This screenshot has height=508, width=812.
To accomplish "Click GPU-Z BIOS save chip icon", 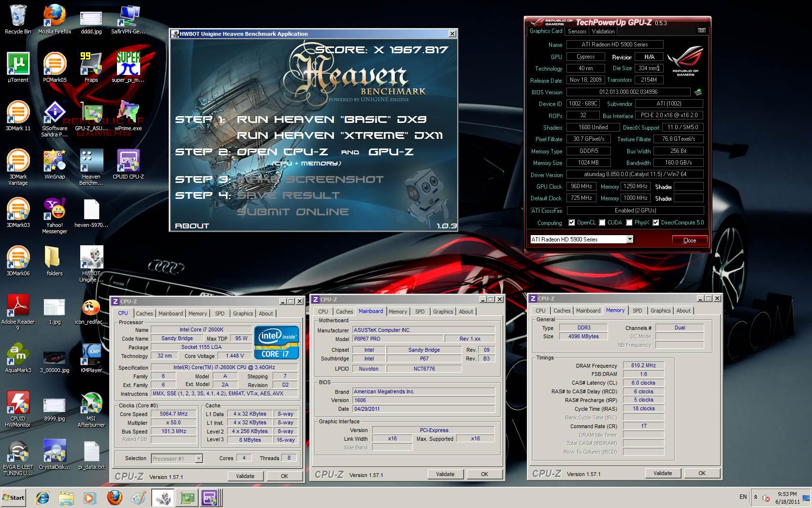I will coord(698,92).
